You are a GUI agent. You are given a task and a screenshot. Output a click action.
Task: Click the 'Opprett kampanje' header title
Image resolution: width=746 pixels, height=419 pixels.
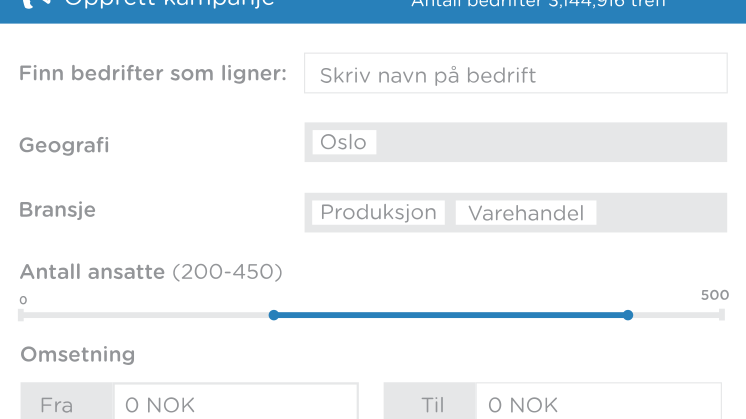(x=169, y=4)
